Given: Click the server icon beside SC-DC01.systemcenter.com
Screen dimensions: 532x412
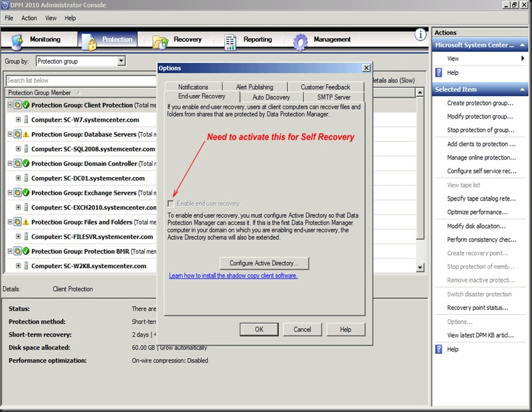Looking at the screenshot, I should (26, 178).
